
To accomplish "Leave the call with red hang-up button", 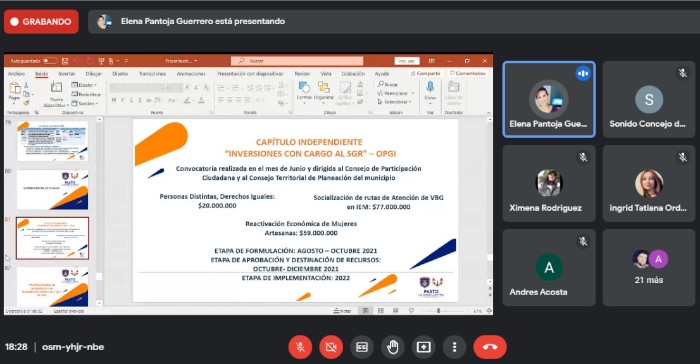I will [490, 347].
